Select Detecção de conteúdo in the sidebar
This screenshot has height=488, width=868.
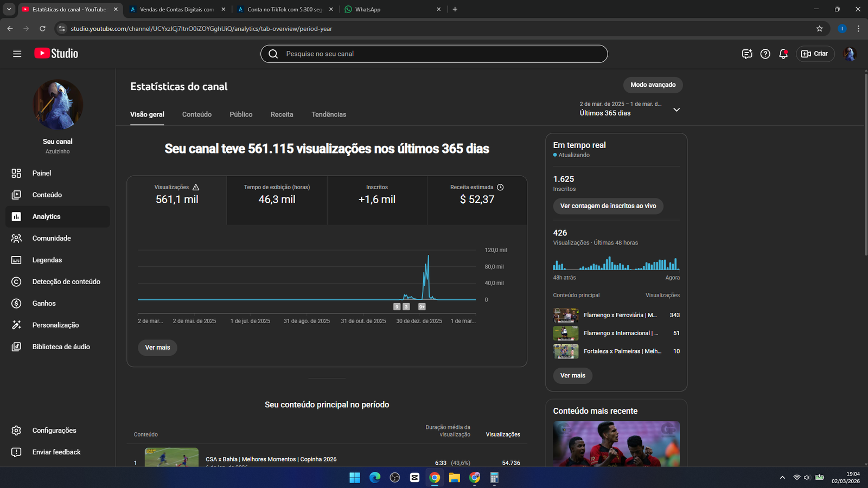66,281
